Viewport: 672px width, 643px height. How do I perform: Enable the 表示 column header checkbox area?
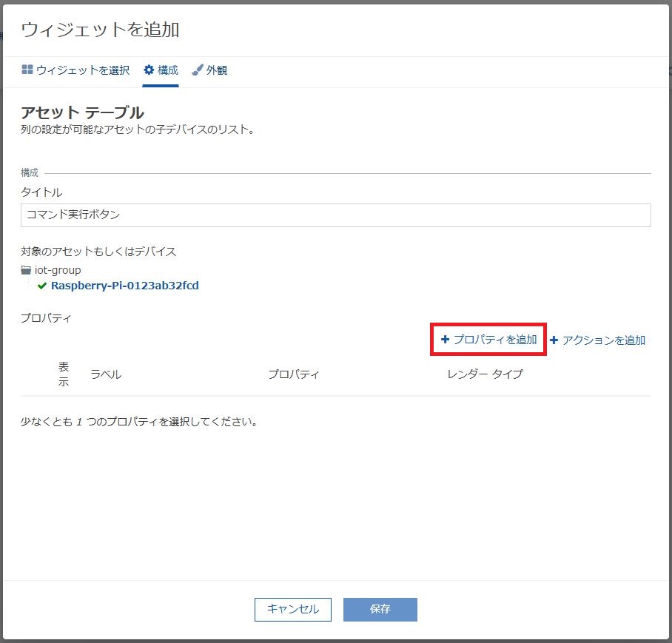click(64, 374)
